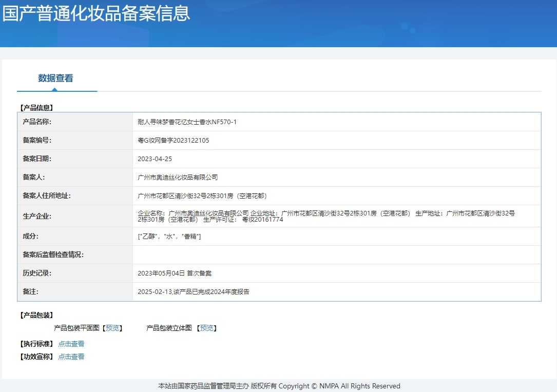
Task: Click filer name 广州市奥迪丝化妆品有限公司 in 备案人 row
Action: tap(178, 177)
